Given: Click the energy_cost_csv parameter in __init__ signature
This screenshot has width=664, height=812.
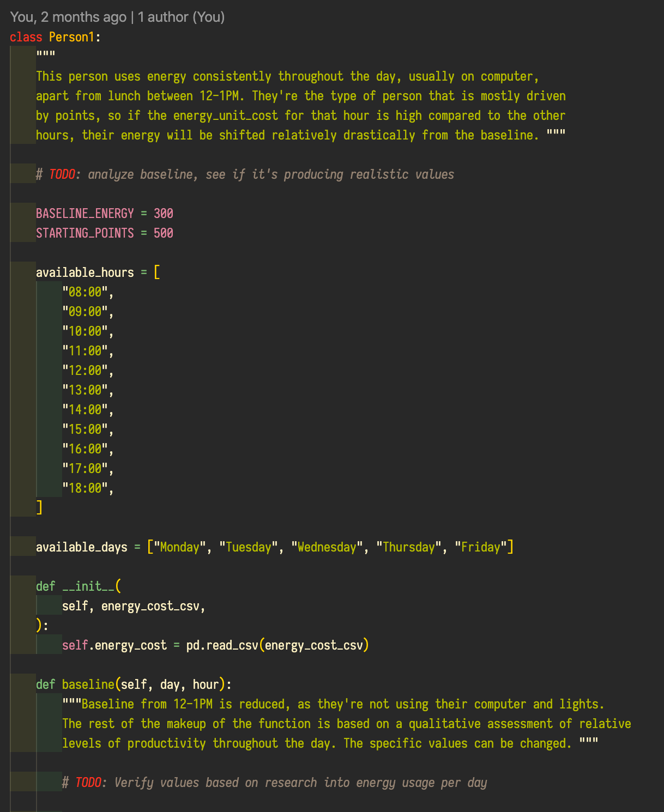Looking at the screenshot, I should [x=150, y=606].
